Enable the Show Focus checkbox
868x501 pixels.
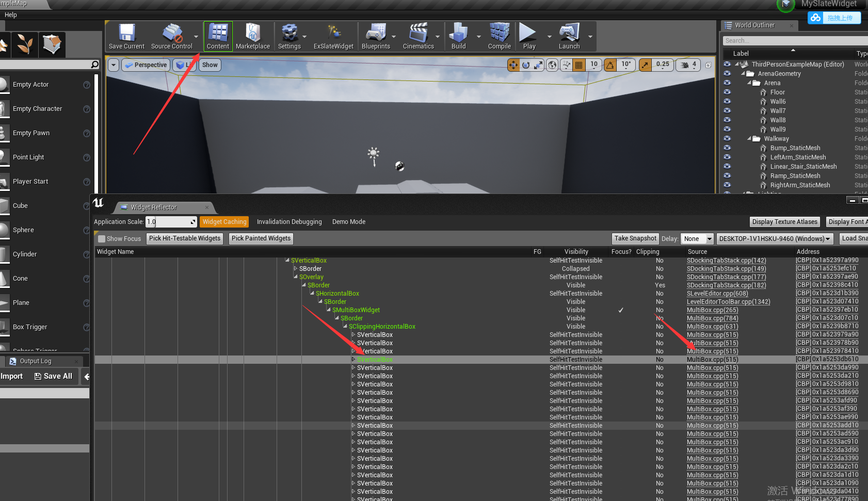pos(101,238)
